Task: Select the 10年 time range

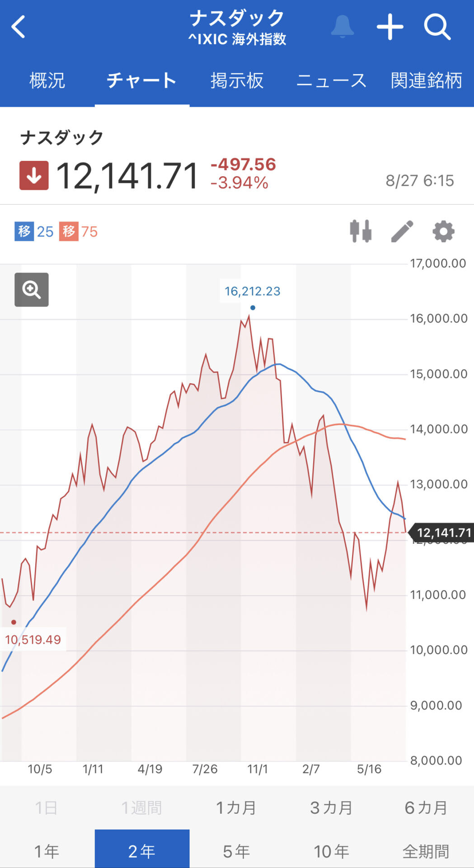Action: coord(332,851)
